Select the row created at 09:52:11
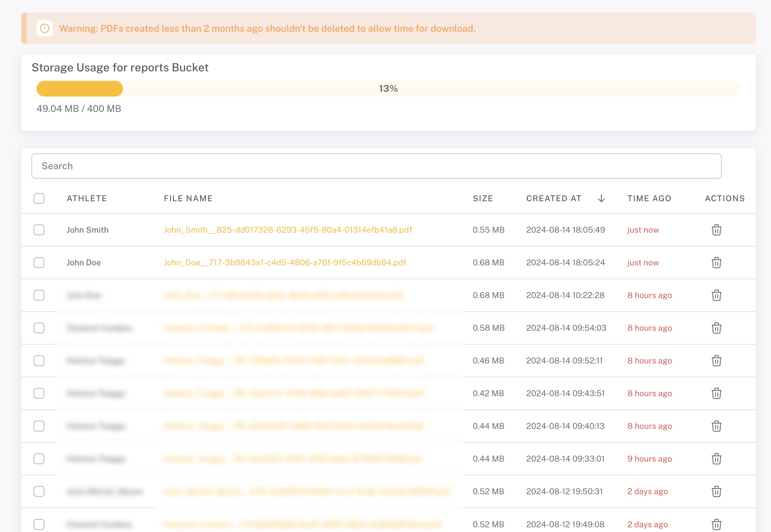The width and height of the screenshot is (771, 532). coord(39,360)
